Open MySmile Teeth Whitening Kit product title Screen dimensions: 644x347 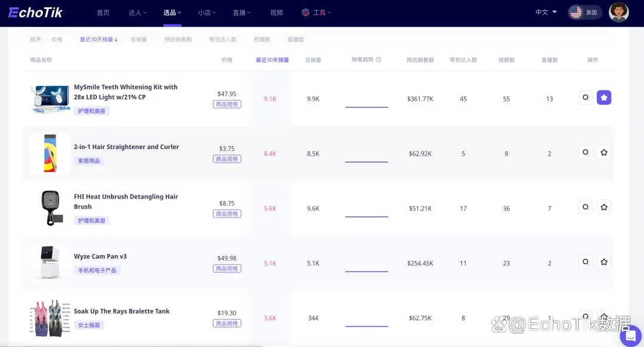pyautogui.click(x=126, y=92)
